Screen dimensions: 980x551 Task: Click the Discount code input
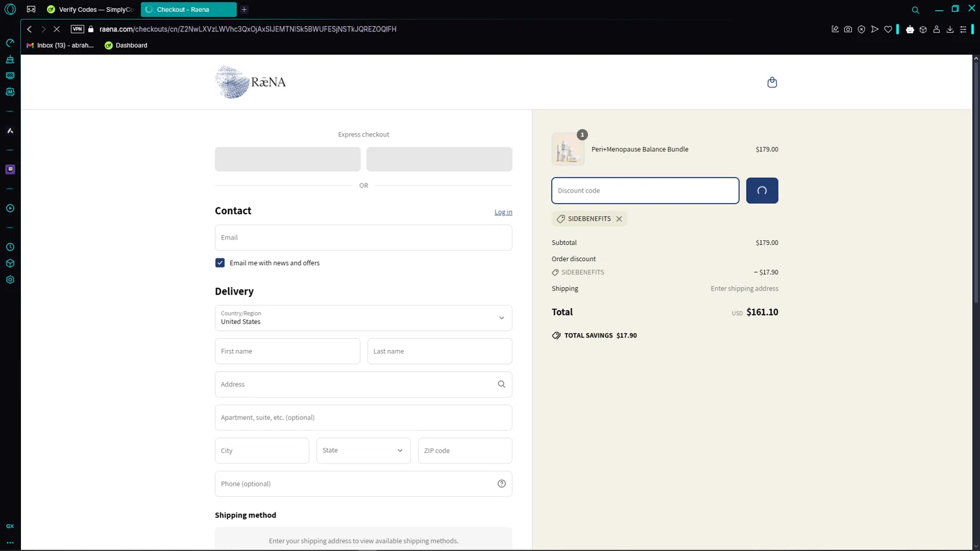pos(645,191)
